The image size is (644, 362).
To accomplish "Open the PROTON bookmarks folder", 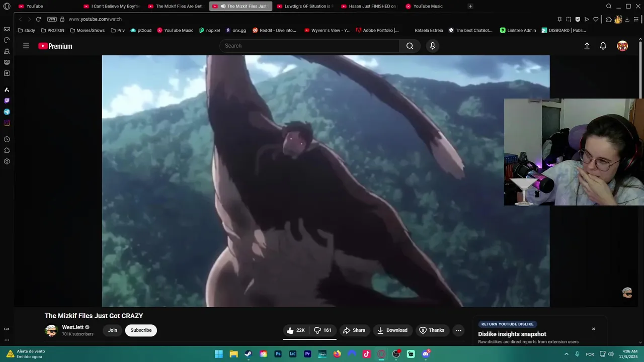I will click(52, 30).
